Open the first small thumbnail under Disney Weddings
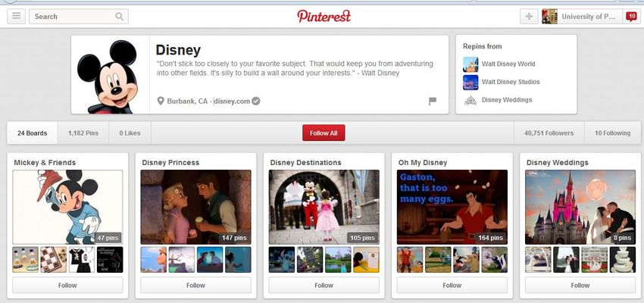This screenshot has height=303, width=644. [538, 260]
